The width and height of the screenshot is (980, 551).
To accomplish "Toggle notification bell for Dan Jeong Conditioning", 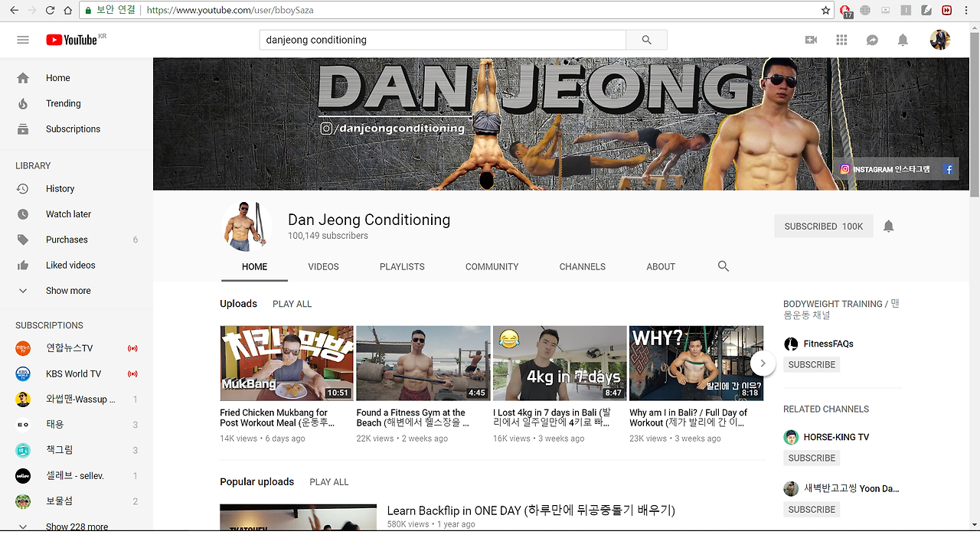I will (x=888, y=226).
